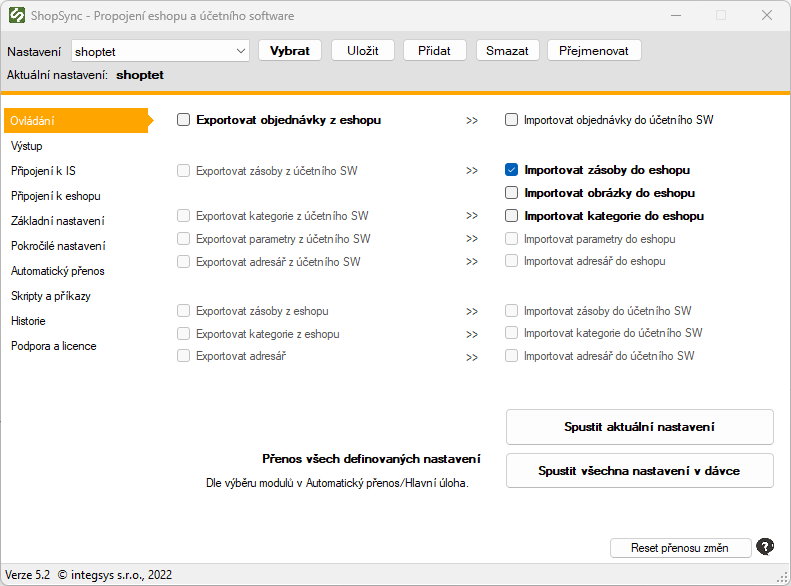Click the resize grip in status bar corner

(x=783, y=577)
